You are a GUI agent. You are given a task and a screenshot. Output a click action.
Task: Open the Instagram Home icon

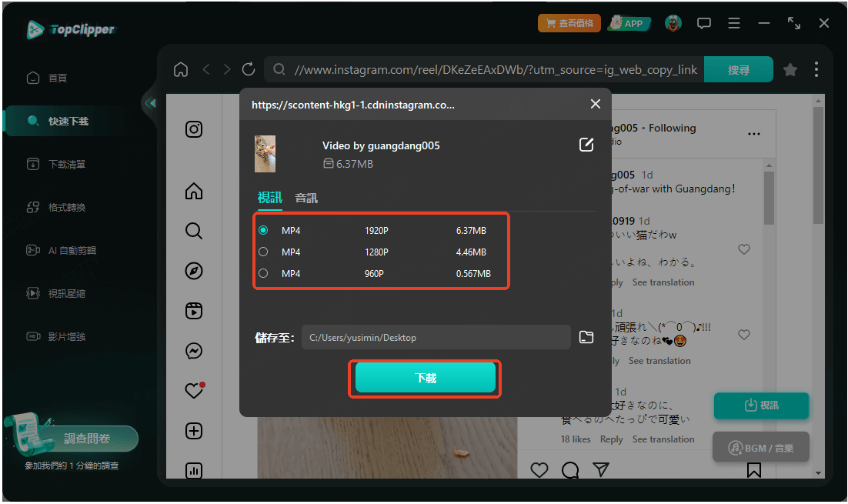[194, 191]
